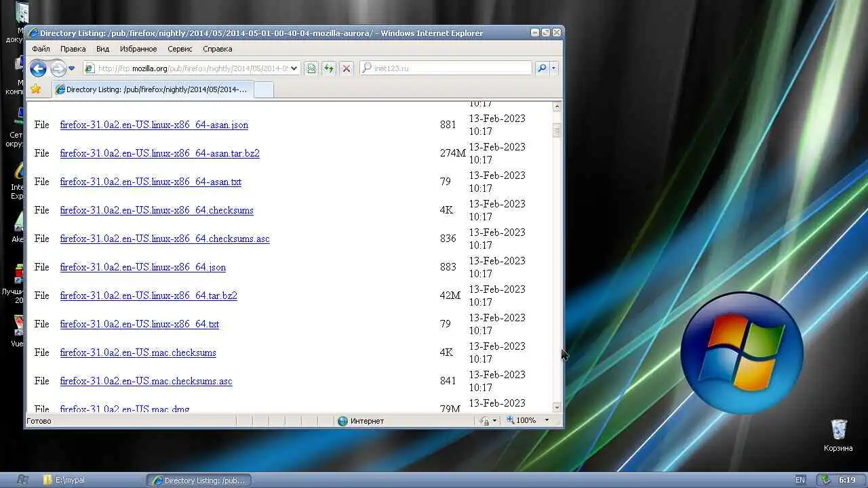Open the linux-x86_64-asan.json file link
868x488 pixels.
(154, 125)
